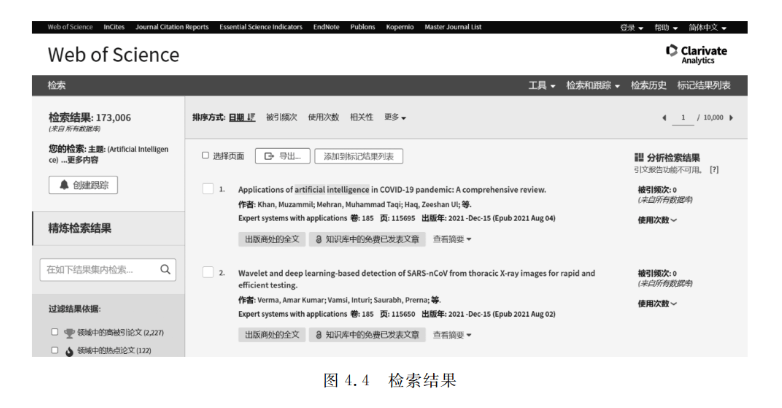Click the bell icon in 创建跟踪 button
Image resolution: width=782 pixels, height=408 pixels.
coord(64,185)
